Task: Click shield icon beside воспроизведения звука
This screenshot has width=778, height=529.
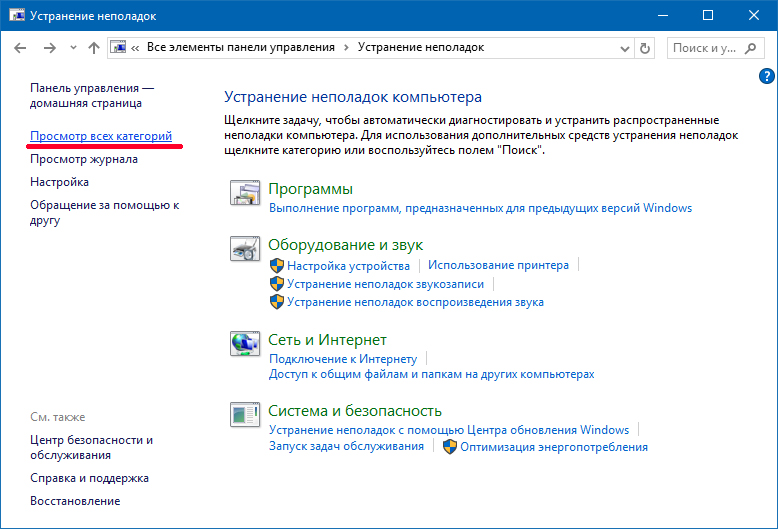Action: [x=277, y=302]
